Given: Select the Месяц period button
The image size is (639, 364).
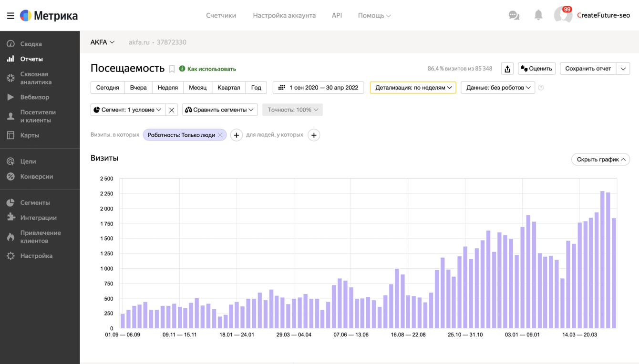Looking at the screenshot, I should (x=197, y=88).
